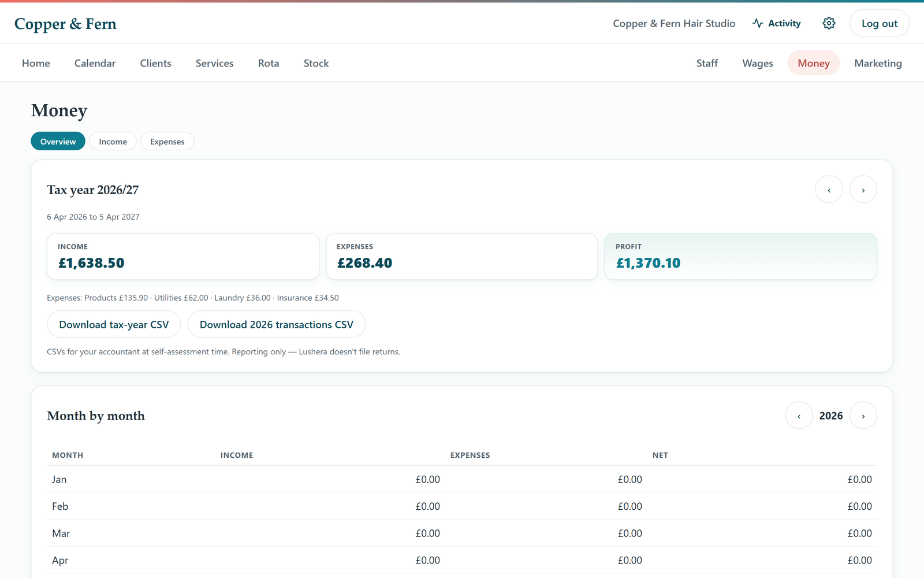This screenshot has width=924, height=578.
Task: Click the Profit £1,370.10 card
Action: coord(740,257)
